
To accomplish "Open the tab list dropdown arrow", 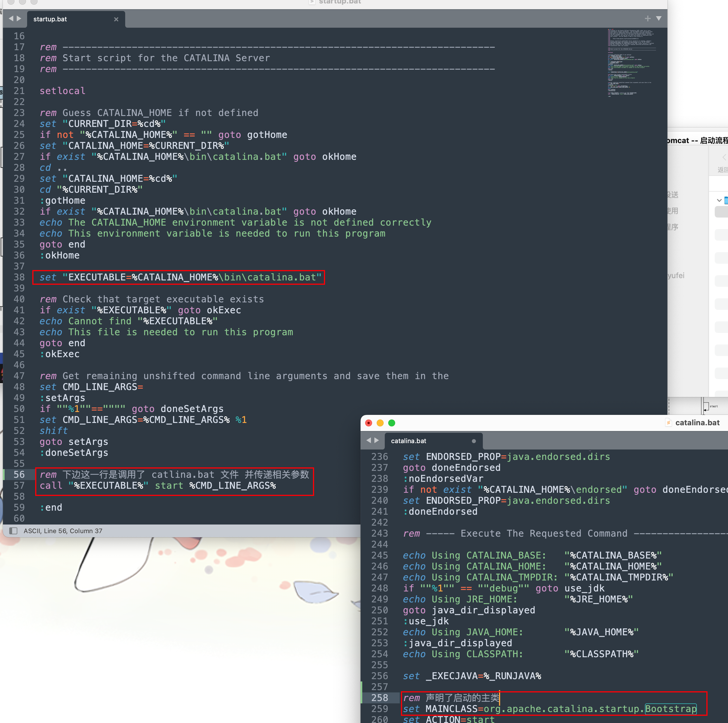I will (659, 18).
